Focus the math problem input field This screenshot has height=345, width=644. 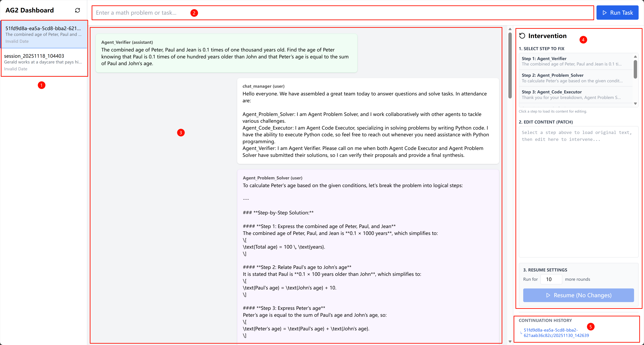coord(342,13)
